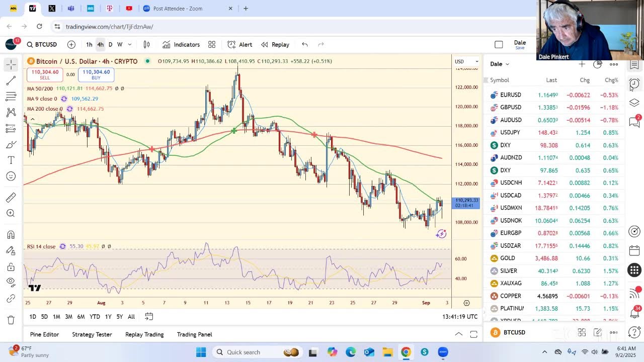
Task: Open the Indicators dialog
Action: pos(181,45)
